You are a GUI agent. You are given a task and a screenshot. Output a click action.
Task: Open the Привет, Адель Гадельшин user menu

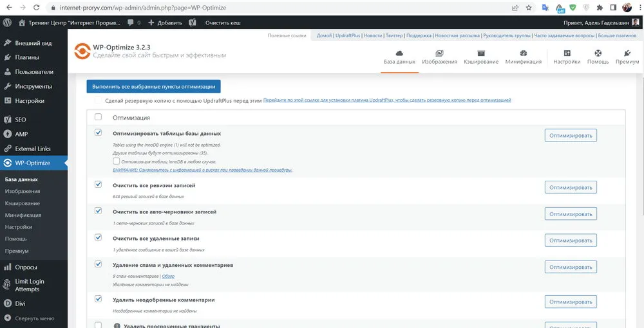click(x=603, y=23)
